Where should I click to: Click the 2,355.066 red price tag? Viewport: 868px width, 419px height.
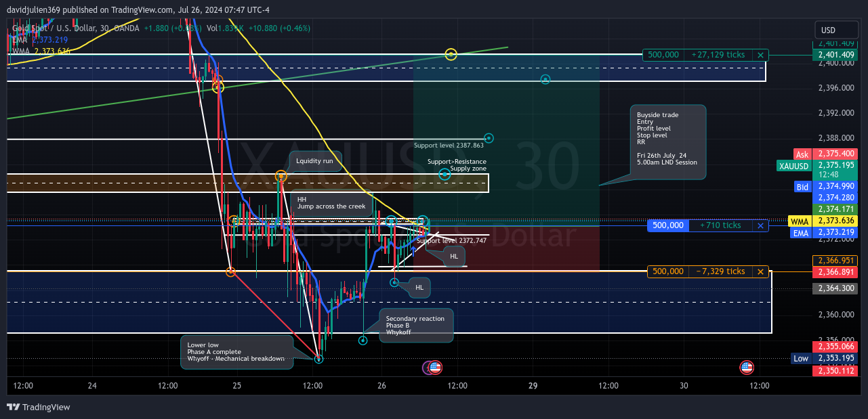coord(834,347)
